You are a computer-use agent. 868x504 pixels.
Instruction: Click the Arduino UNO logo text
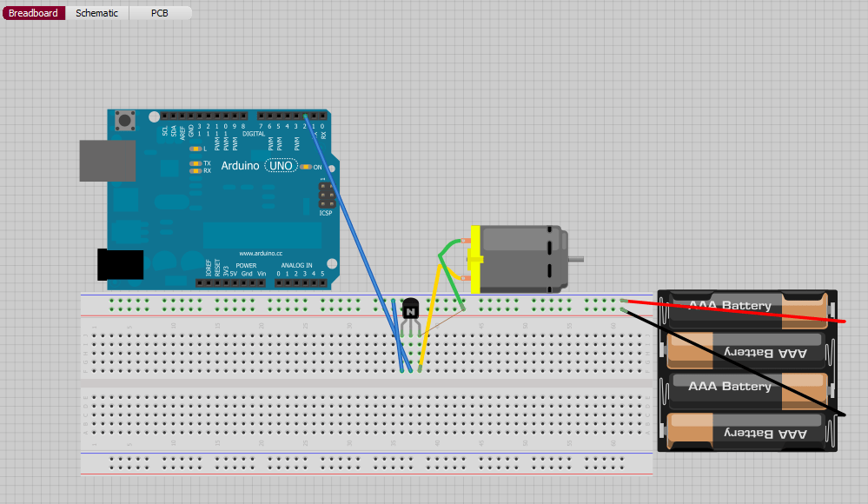(x=282, y=166)
